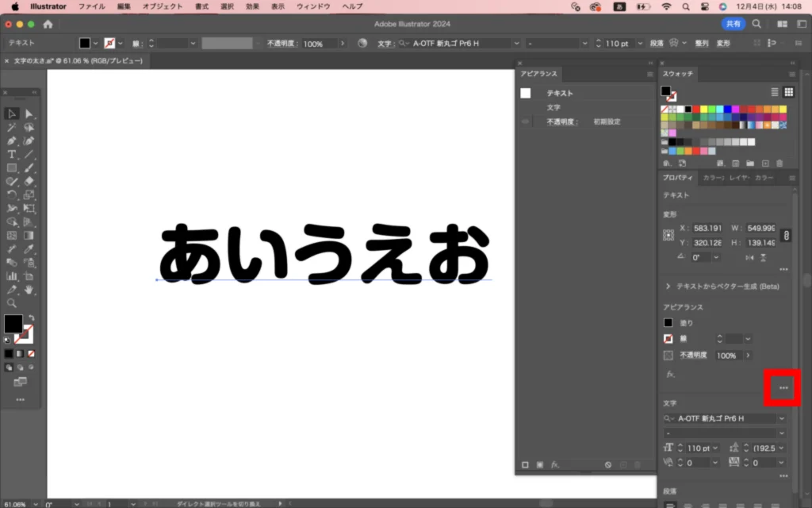Click the Home icon in title bar
The width and height of the screenshot is (812, 508).
[48, 25]
